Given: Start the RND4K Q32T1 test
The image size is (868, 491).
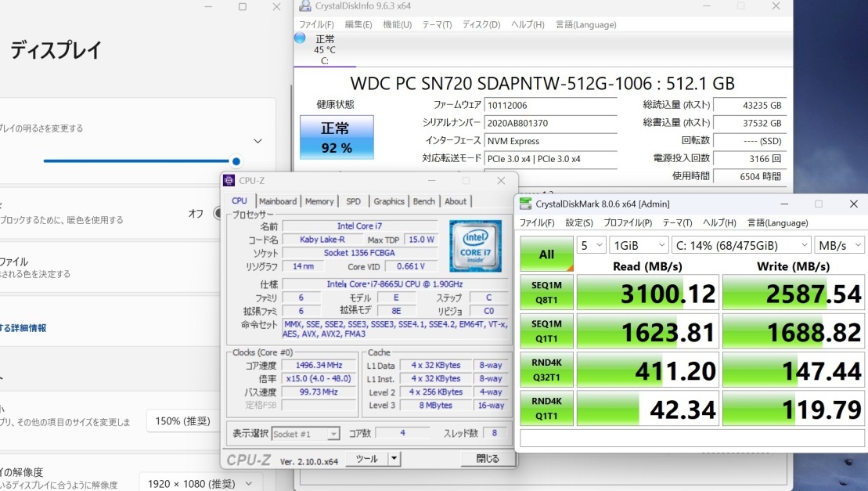Looking at the screenshot, I should (x=546, y=369).
